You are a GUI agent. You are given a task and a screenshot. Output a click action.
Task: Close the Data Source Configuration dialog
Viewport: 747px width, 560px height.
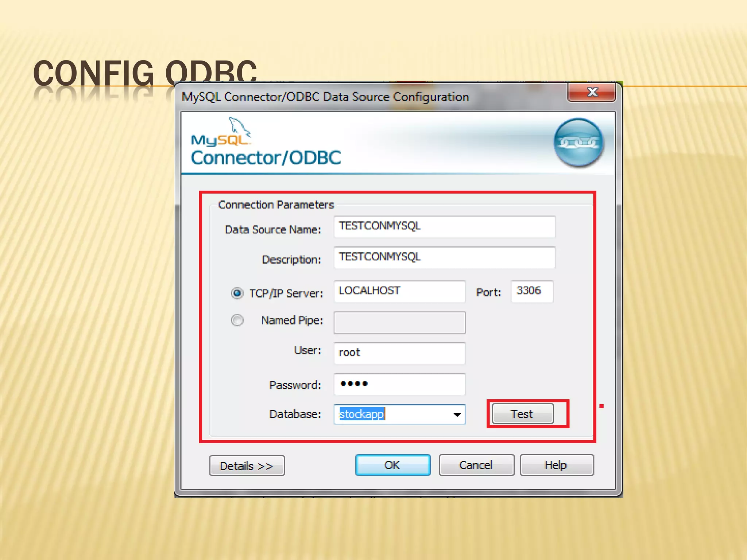click(592, 92)
